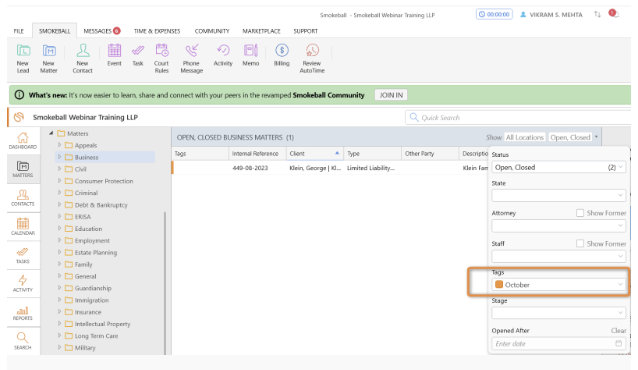Open the Attorney filter dropdown
The height and width of the screenshot is (370, 638).
(x=559, y=226)
